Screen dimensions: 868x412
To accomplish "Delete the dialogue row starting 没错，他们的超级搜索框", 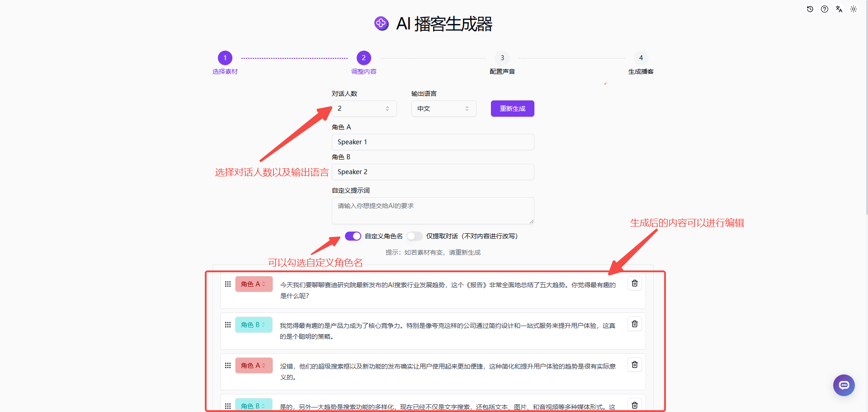I will [635, 365].
